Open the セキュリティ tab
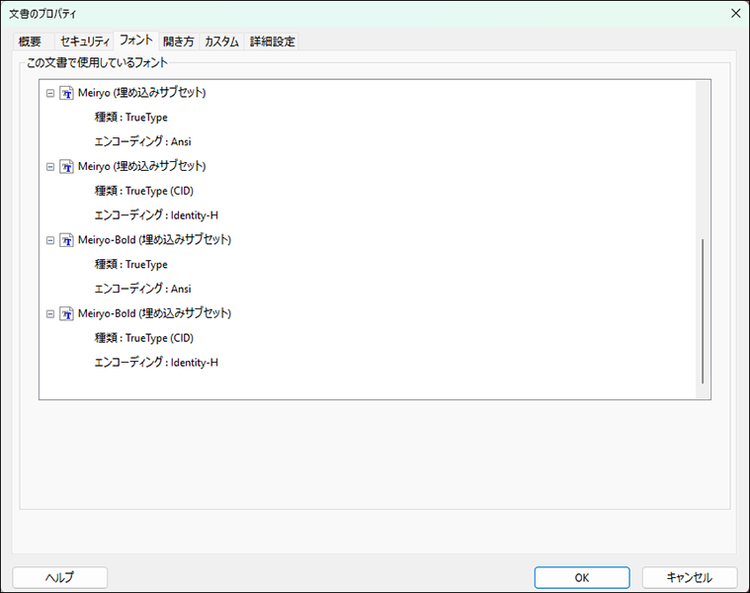 [85, 42]
